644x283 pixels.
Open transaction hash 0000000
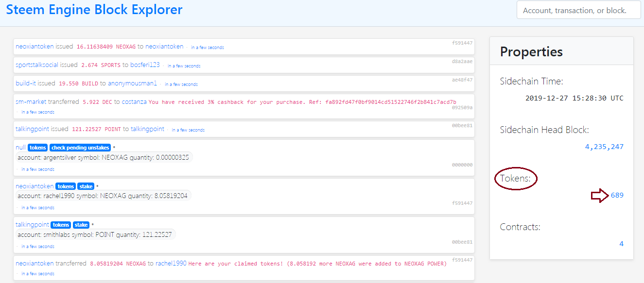coord(462,165)
